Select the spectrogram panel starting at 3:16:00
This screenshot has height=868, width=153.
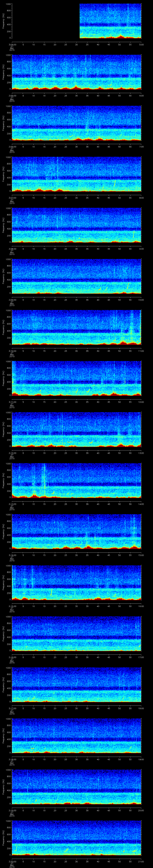point(77,634)
